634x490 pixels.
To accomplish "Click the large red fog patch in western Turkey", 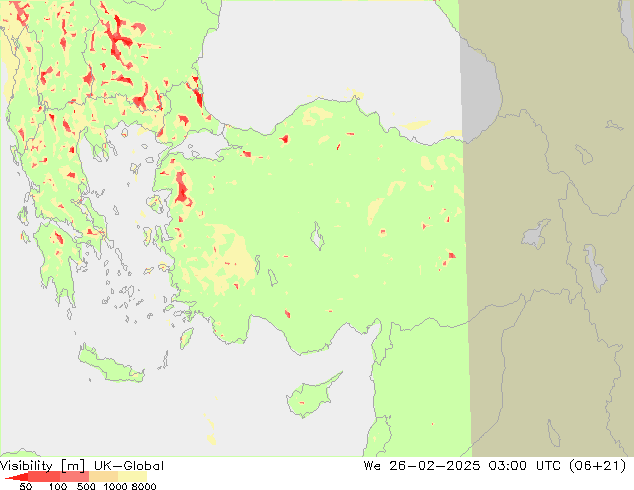I will tap(182, 188).
